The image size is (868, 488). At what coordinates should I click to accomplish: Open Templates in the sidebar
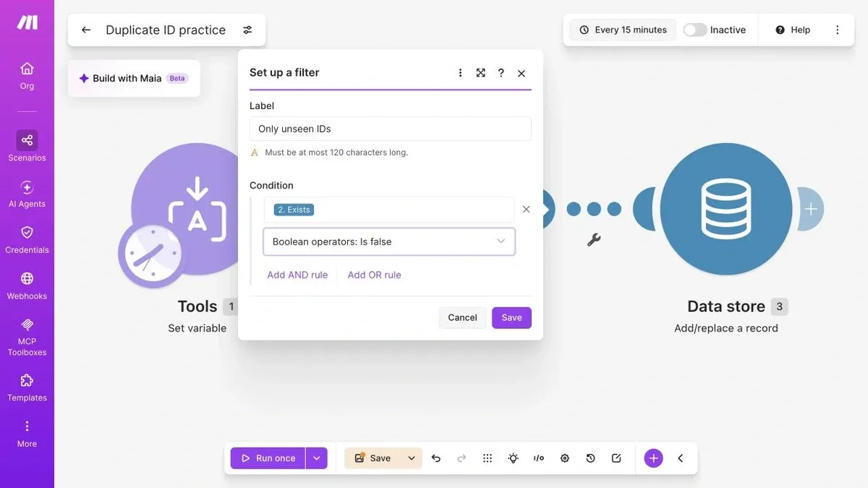point(27,388)
